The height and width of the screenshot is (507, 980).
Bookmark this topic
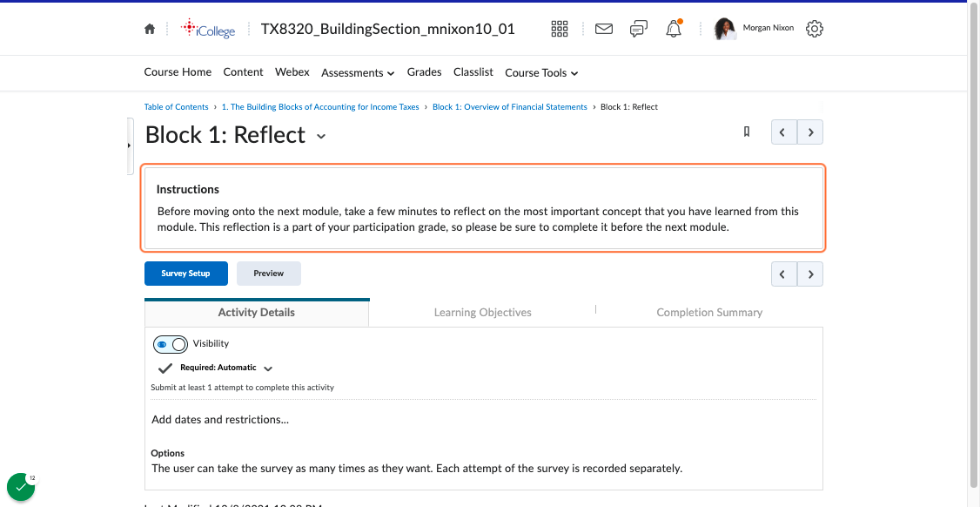click(746, 132)
